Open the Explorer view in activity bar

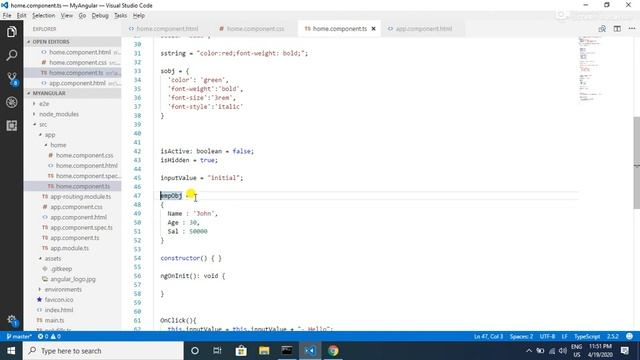click(x=11, y=32)
